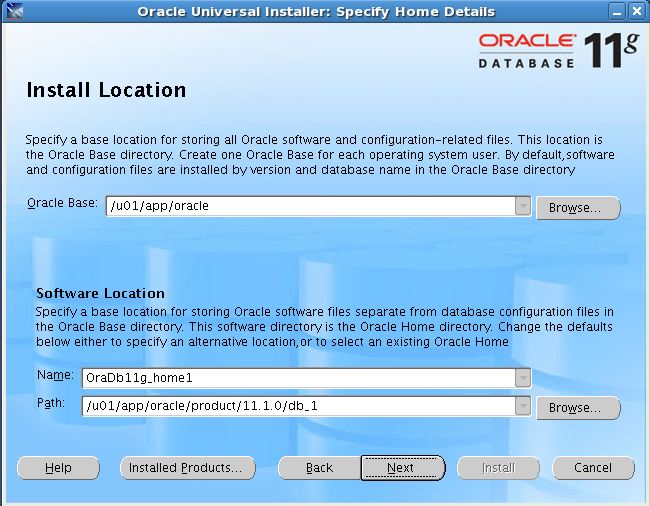
Task: Expand the Path dropdown arrow
Action: (x=523, y=406)
